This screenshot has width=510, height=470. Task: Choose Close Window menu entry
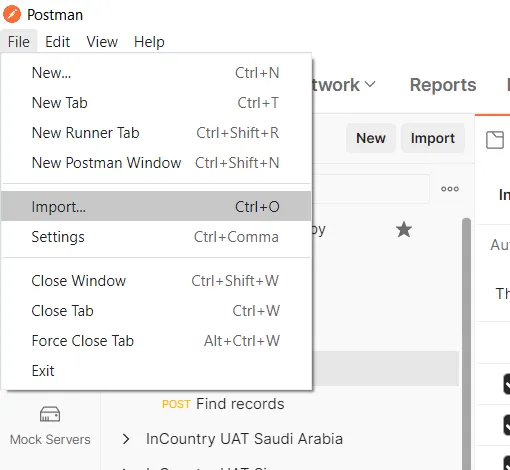156,281
